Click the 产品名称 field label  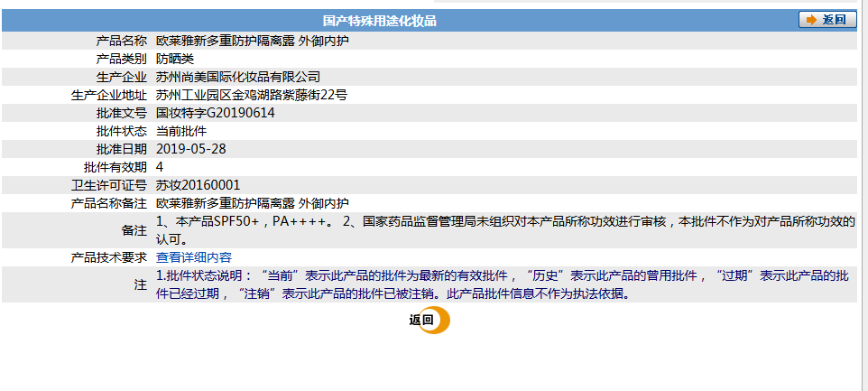coord(121,41)
